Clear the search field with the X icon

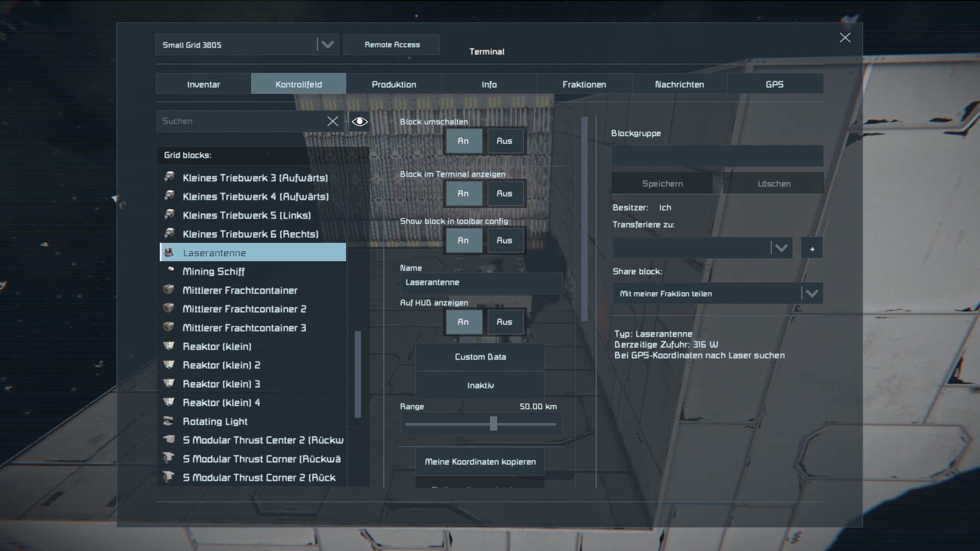[332, 121]
